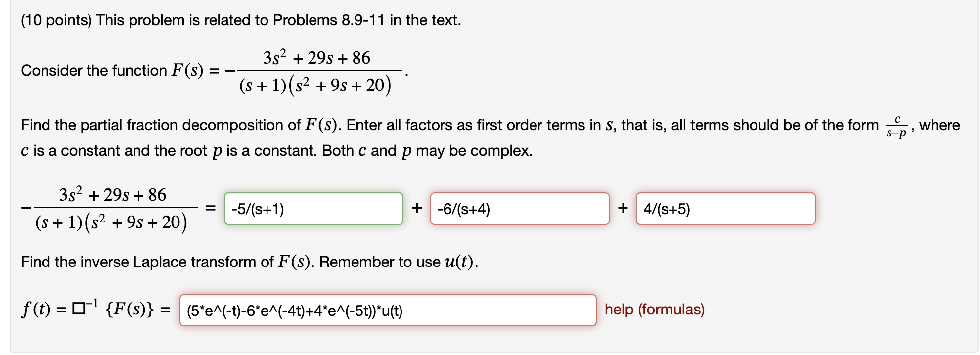Click the inverse Laplace transform answer field
The width and height of the screenshot is (980, 355).
coord(388,311)
